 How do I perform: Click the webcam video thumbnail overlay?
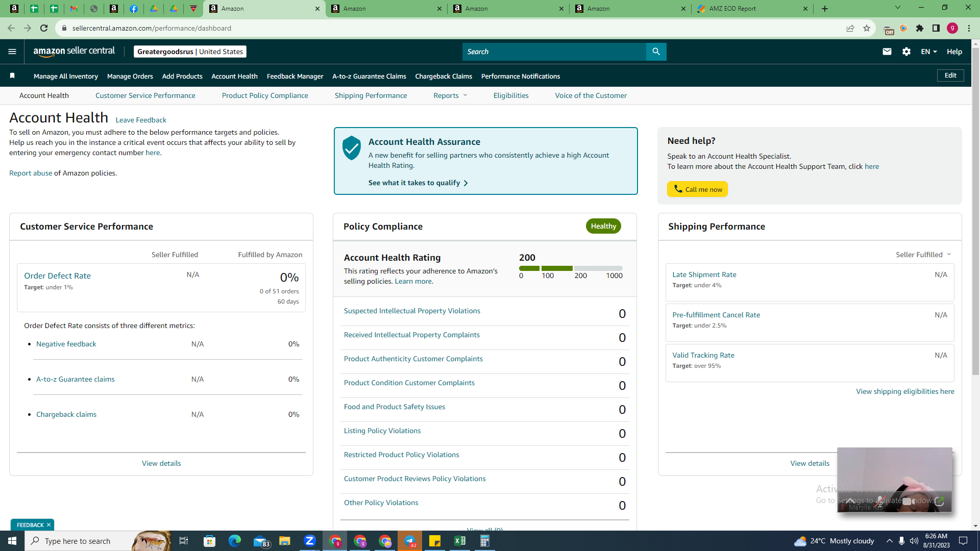[895, 480]
